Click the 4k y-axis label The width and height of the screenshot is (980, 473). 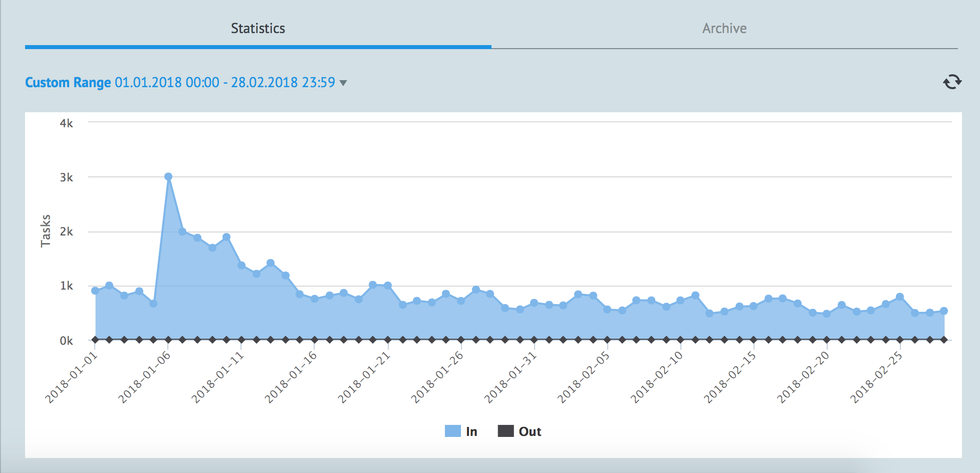point(66,123)
